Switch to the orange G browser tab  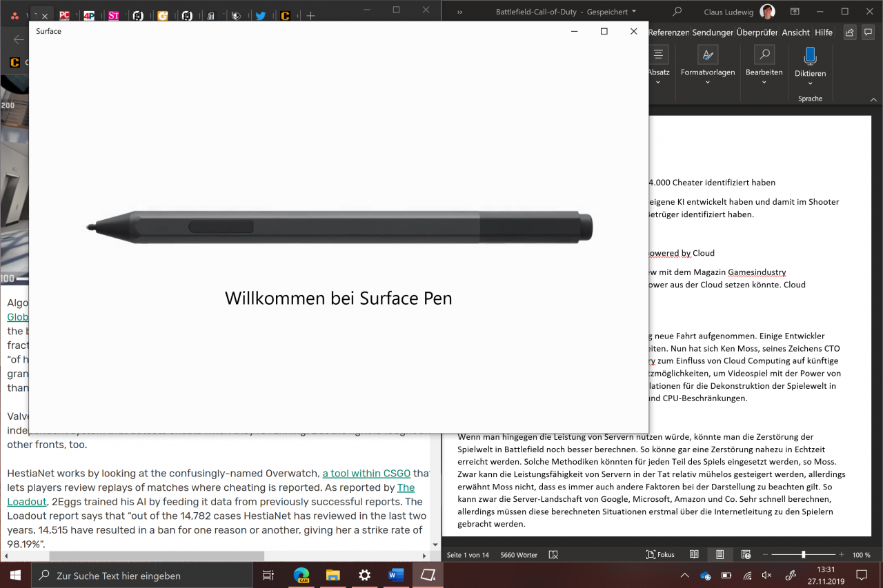tap(163, 15)
